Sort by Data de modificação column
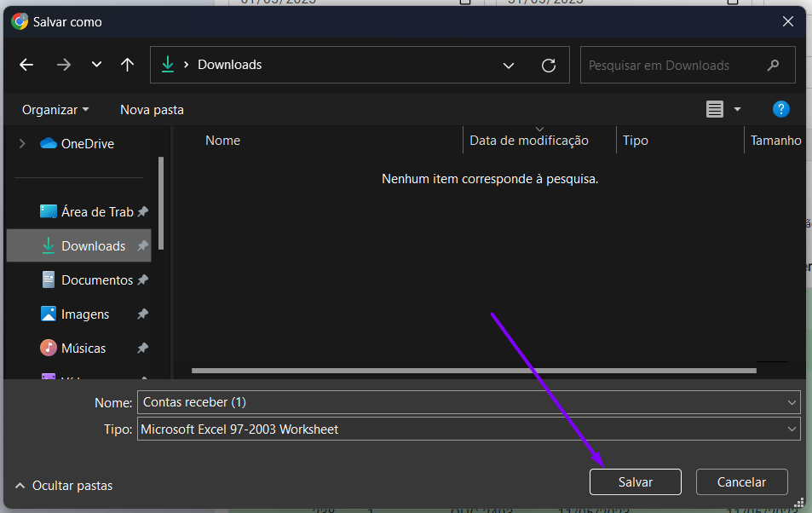Image resolution: width=812 pixels, height=513 pixels. [x=528, y=141]
